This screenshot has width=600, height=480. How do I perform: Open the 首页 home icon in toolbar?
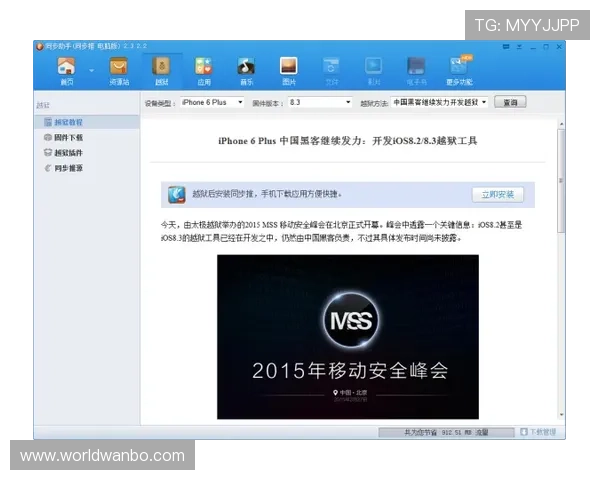coord(66,71)
